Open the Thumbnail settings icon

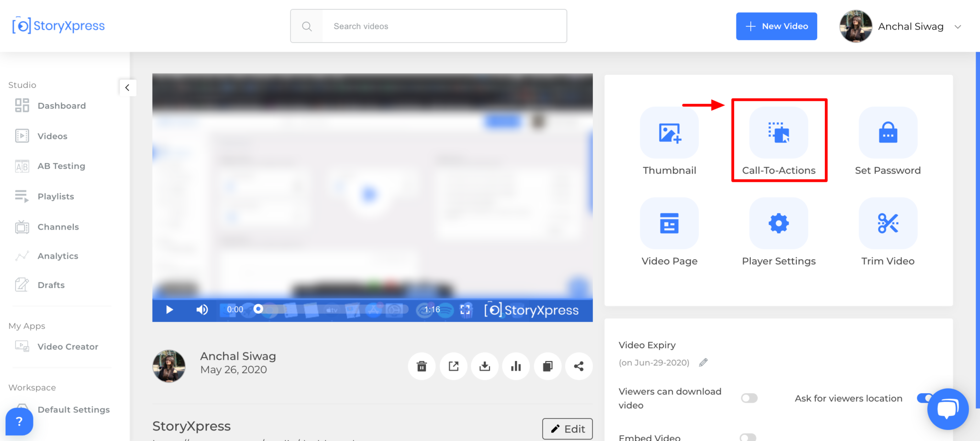(669, 132)
